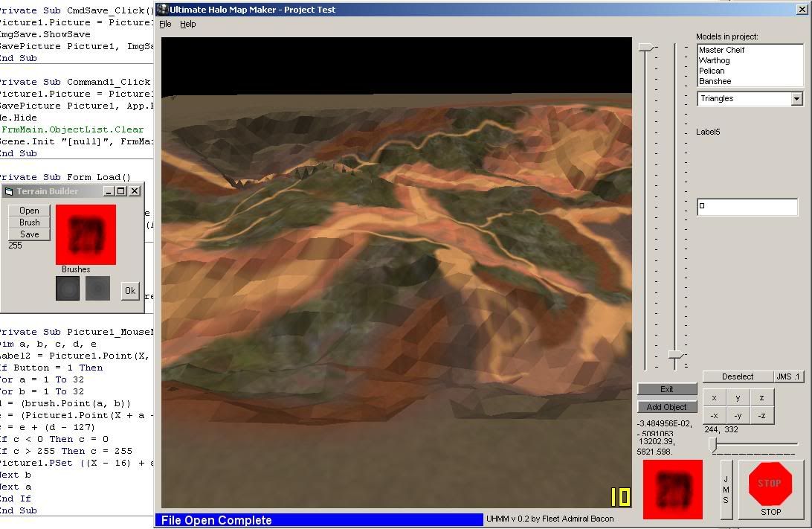Click the Add Object button
The image size is (812, 529).
[667, 407]
